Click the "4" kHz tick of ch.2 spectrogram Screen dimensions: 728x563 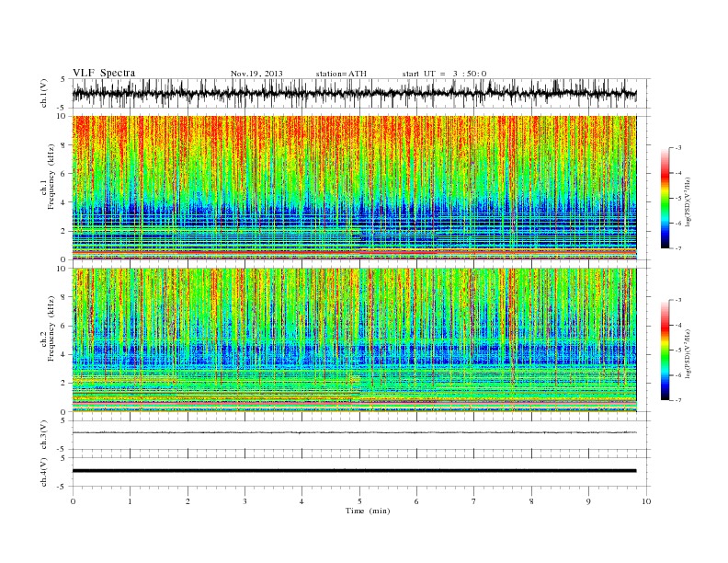pos(64,355)
